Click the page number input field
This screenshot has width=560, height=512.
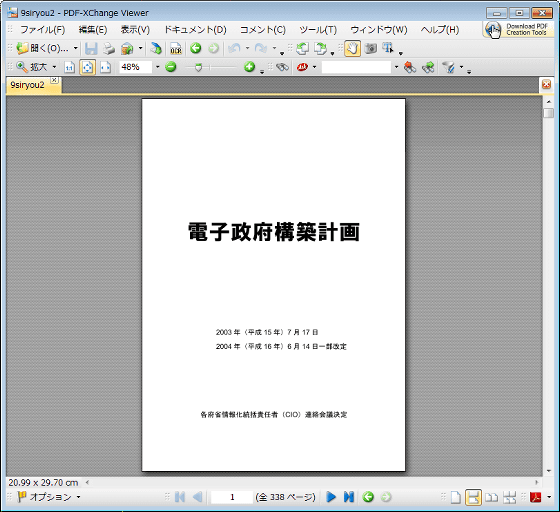(x=232, y=497)
